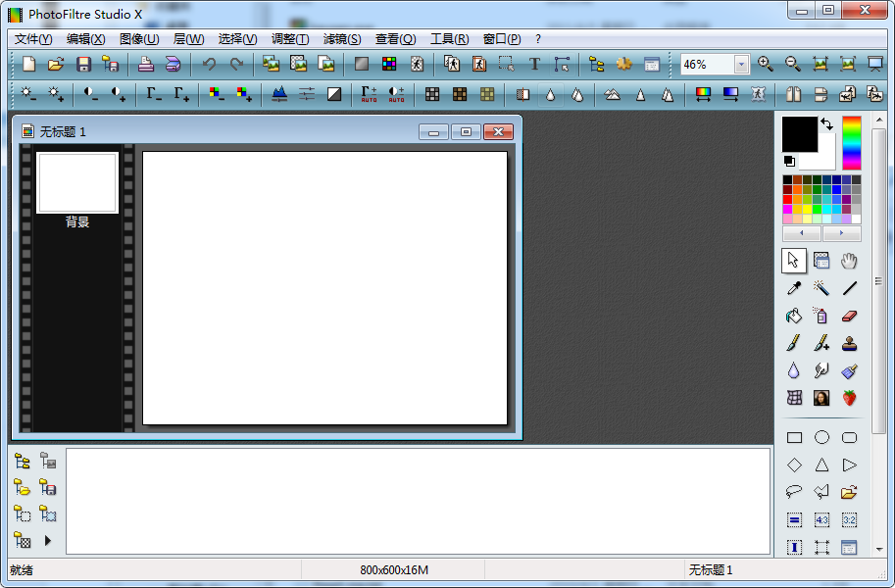The height and width of the screenshot is (588, 895).
Task: Select the 背景 layer thumbnail
Action: [x=77, y=183]
